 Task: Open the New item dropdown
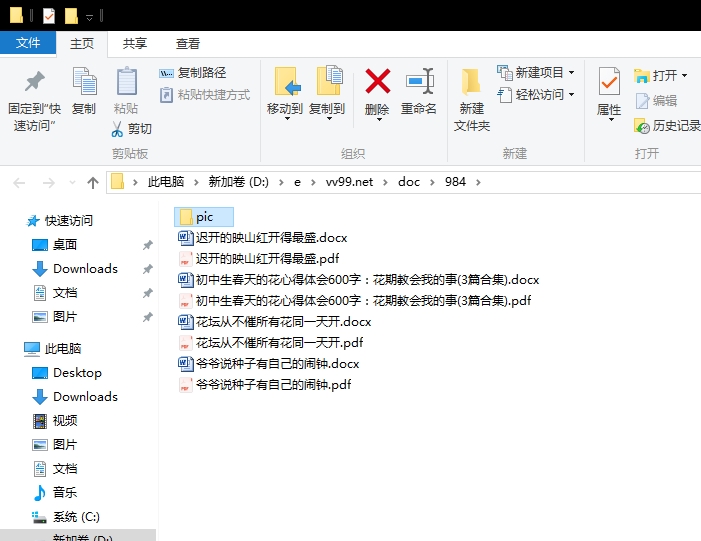point(536,72)
